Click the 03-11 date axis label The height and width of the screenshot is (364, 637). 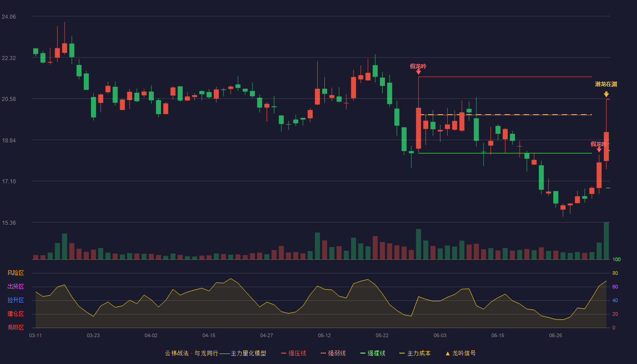(35, 335)
